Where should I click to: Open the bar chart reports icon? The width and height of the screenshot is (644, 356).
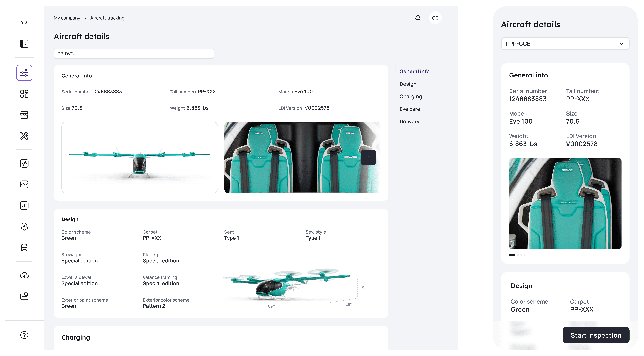(24, 206)
